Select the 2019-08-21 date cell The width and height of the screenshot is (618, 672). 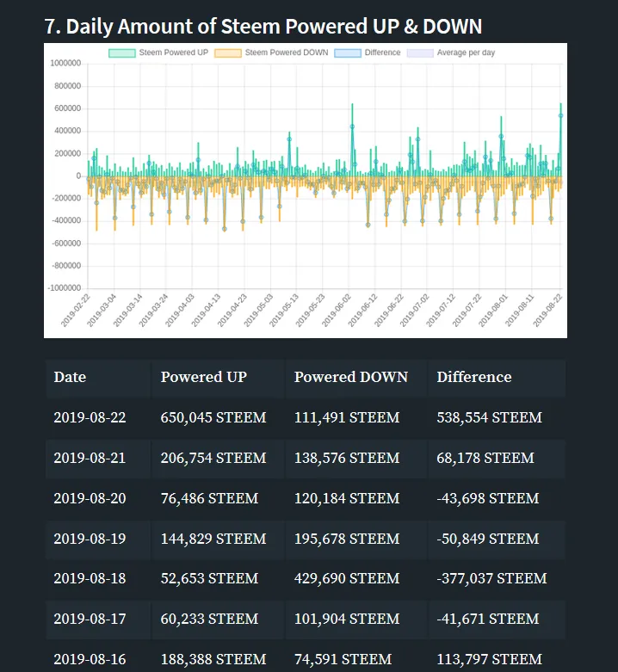tap(90, 458)
